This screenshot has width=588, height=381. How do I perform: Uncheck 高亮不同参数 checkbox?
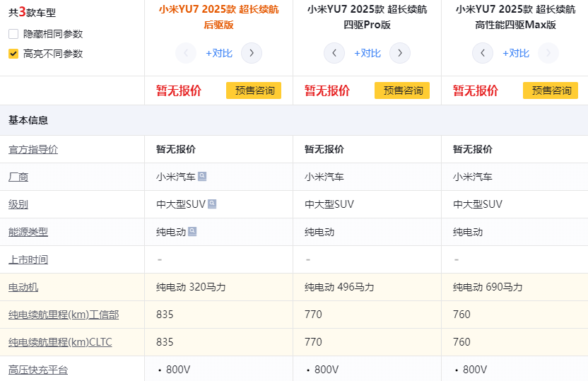(13, 54)
